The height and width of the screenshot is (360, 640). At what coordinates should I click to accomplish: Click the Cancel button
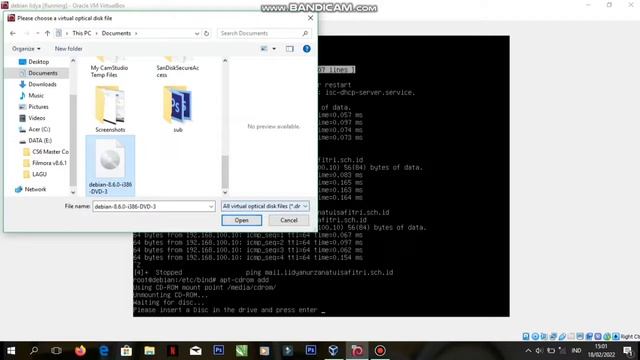click(x=289, y=220)
